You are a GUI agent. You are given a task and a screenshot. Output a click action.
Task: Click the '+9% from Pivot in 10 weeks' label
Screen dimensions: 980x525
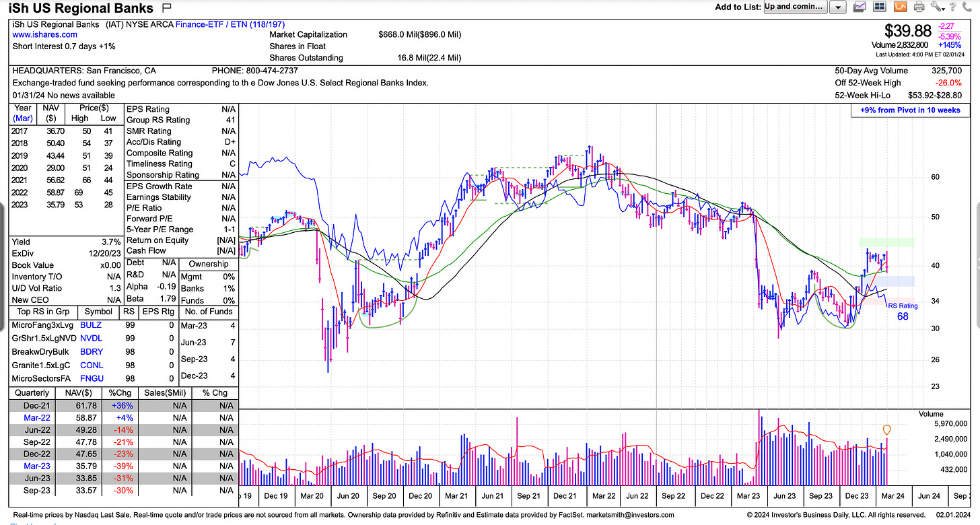(910, 110)
